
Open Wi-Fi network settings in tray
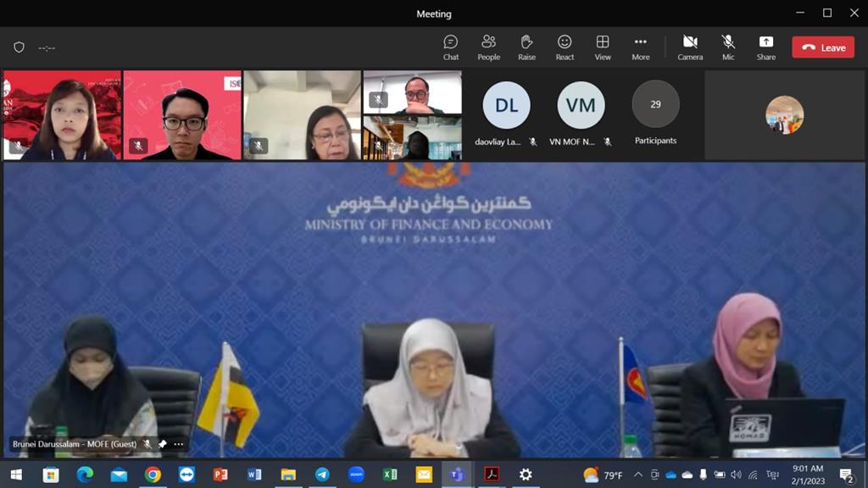click(753, 474)
